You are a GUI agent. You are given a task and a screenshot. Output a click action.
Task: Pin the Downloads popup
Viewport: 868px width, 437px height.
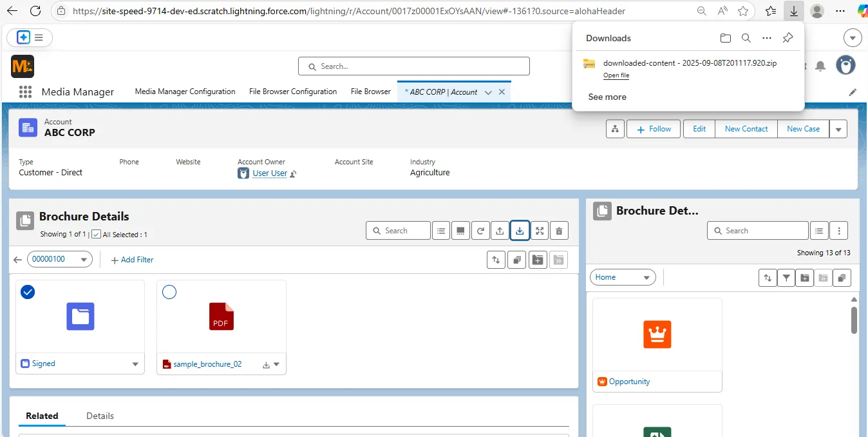click(x=788, y=38)
